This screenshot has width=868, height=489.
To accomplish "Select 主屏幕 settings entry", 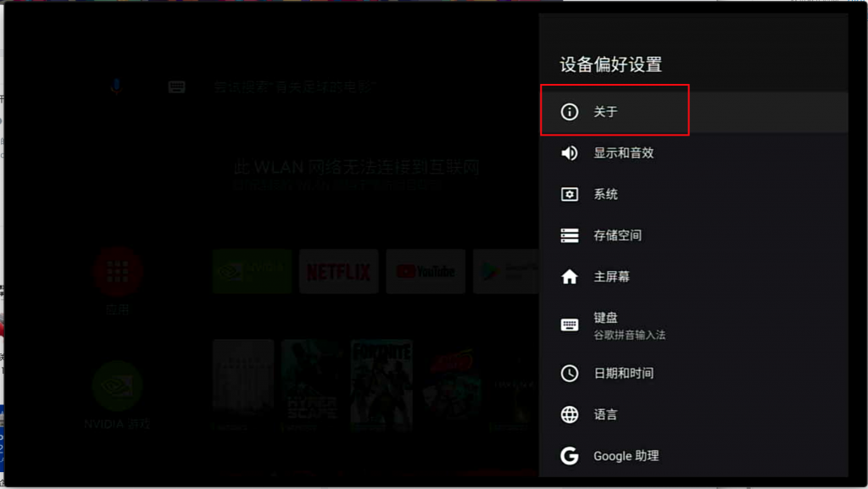I will (x=693, y=276).
